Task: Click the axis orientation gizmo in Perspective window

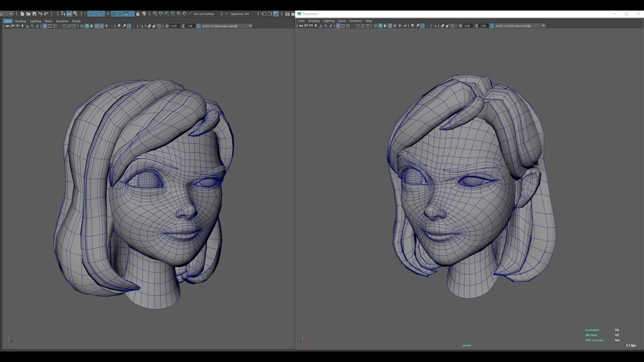Action: [303, 340]
